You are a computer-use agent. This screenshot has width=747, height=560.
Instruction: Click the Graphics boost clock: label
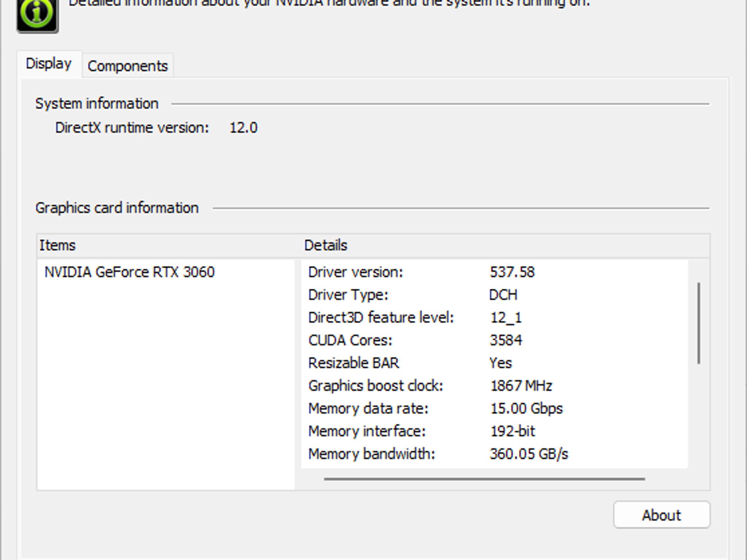click(376, 386)
